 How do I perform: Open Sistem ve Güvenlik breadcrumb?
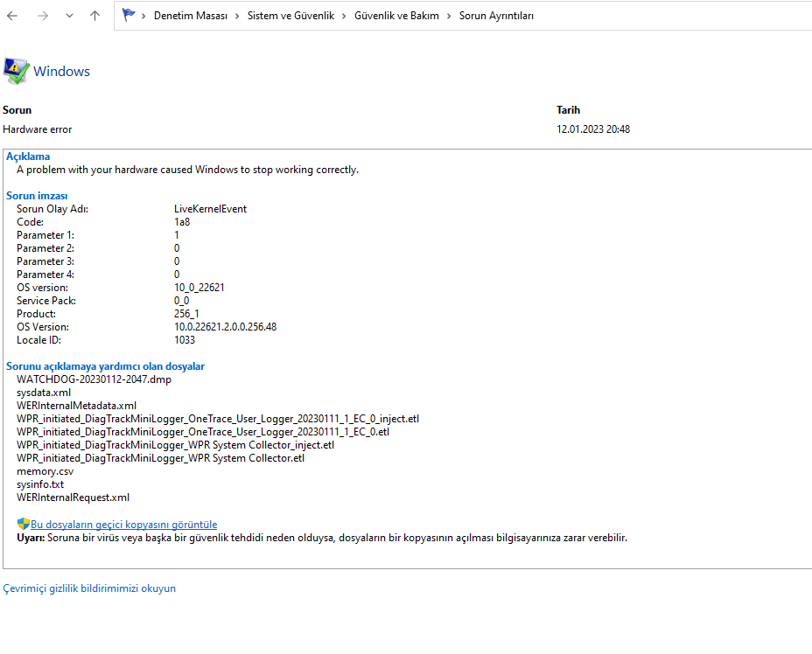tap(290, 16)
